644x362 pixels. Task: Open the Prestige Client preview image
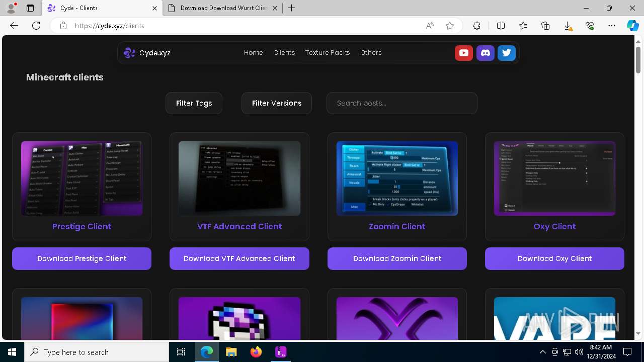point(82,178)
